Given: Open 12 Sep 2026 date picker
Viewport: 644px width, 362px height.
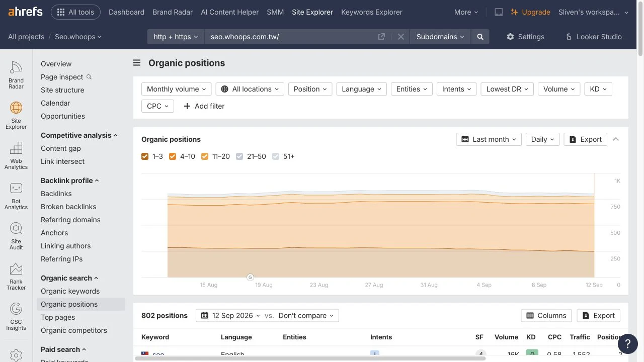Looking at the screenshot, I should (x=230, y=316).
